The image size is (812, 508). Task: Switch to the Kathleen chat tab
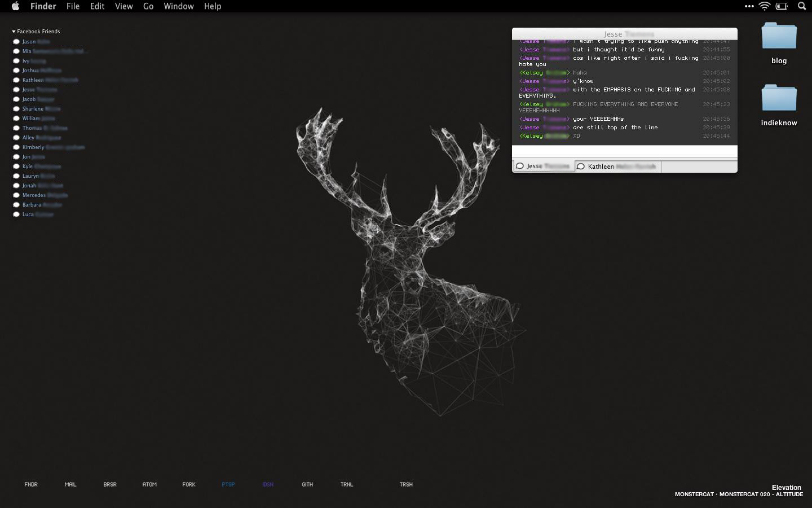617,167
